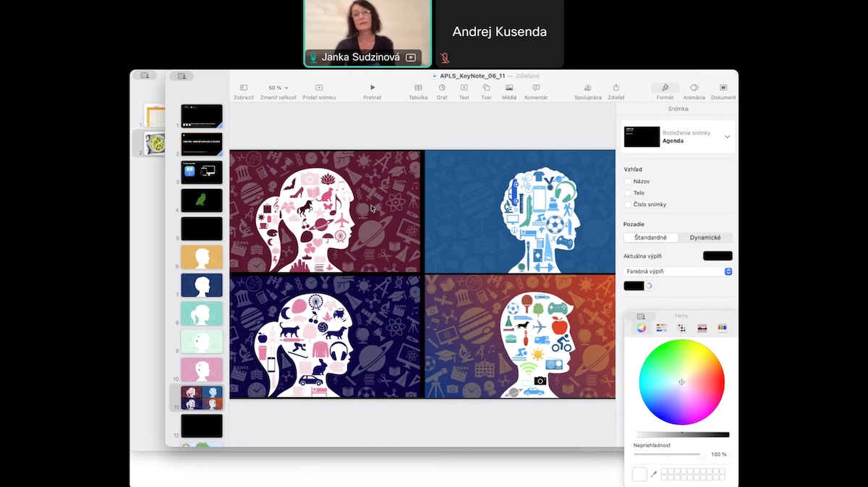This screenshot has height=487, width=868.
Task: Open the Zobraziť view menu icon
Action: [243, 88]
